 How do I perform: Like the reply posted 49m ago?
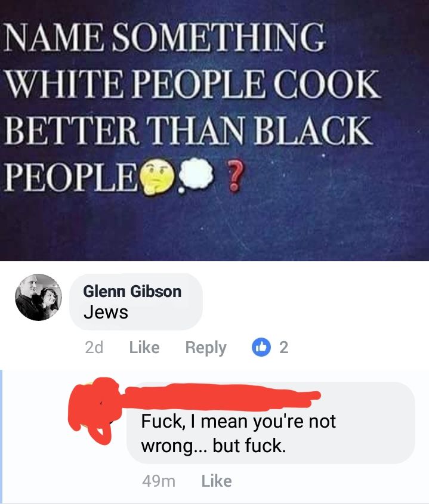click(217, 481)
